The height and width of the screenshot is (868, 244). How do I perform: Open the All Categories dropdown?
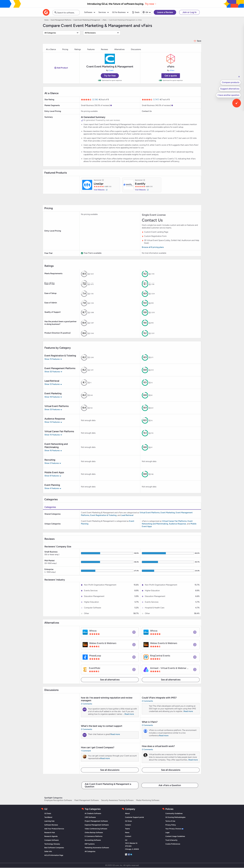[x=61, y=33]
